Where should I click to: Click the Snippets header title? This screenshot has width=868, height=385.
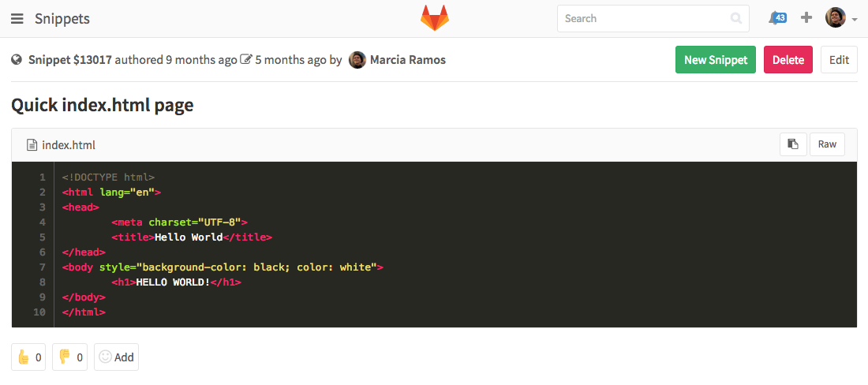pos(62,19)
